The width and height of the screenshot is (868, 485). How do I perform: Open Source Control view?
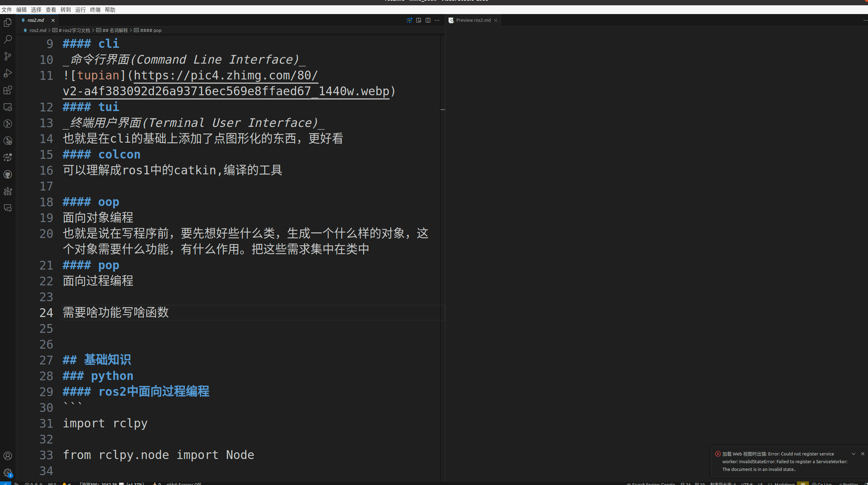click(x=8, y=56)
